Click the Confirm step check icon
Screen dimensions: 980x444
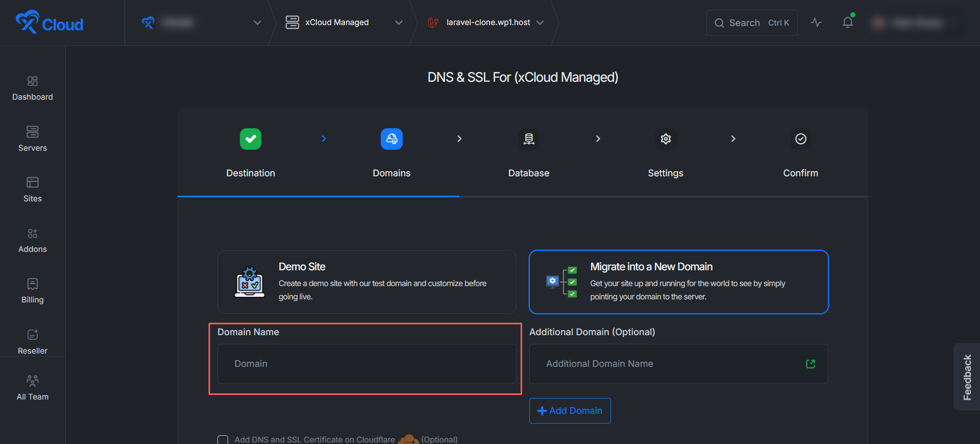click(x=801, y=139)
